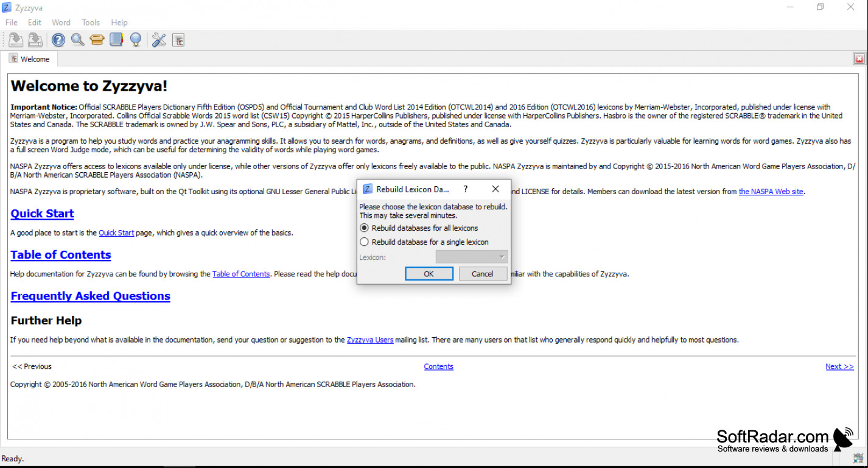Click the dialog's question mark help button
868x468 pixels.
click(x=466, y=189)
